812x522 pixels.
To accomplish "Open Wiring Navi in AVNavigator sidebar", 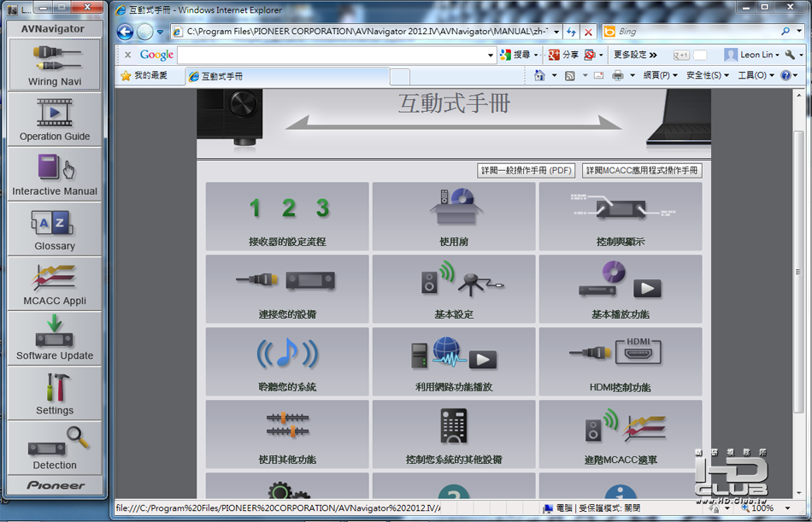I will pos(55,64).
